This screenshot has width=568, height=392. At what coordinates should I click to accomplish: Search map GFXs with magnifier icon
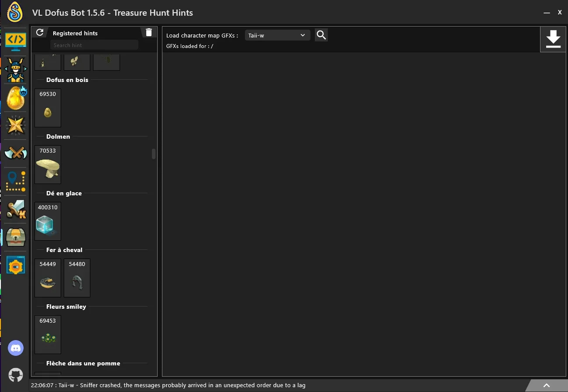point(321,35)
